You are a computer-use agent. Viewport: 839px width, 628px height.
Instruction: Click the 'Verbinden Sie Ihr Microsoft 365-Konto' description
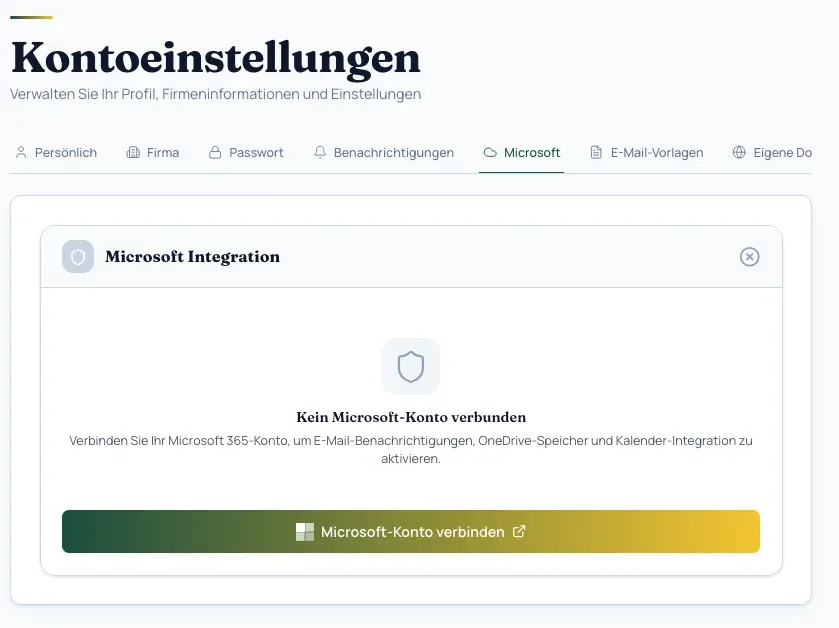pos(411,449)
